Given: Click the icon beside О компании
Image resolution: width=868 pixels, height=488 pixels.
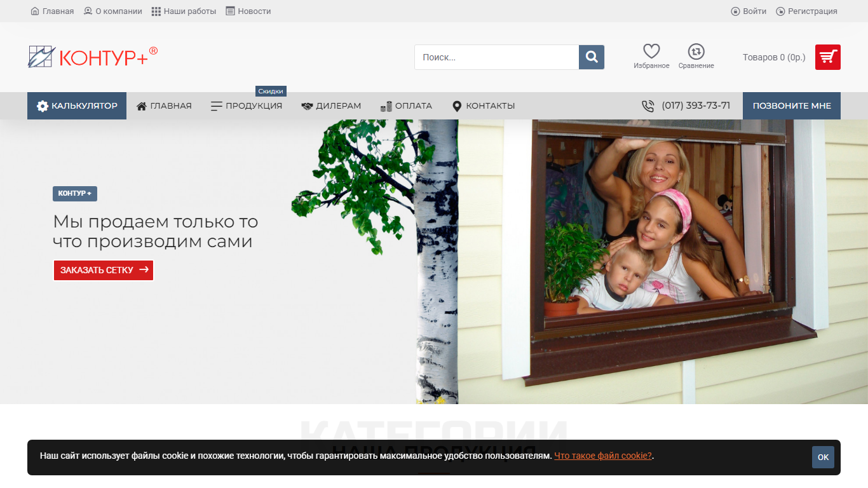Looking at the screenshot, I should [x=88, y=11].
